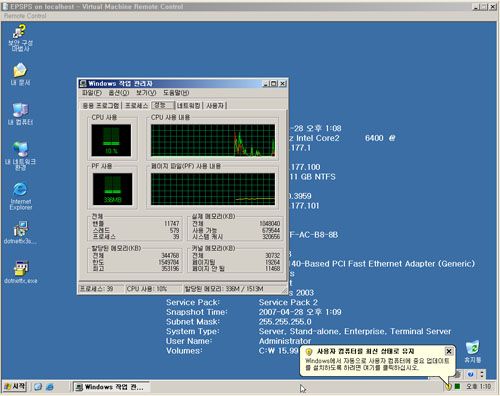Image resolution: width=500 pixels, height=396 pixels.
Task: Open the Remote Control menu
Action: pyautogui.click(x=25, y=16)
